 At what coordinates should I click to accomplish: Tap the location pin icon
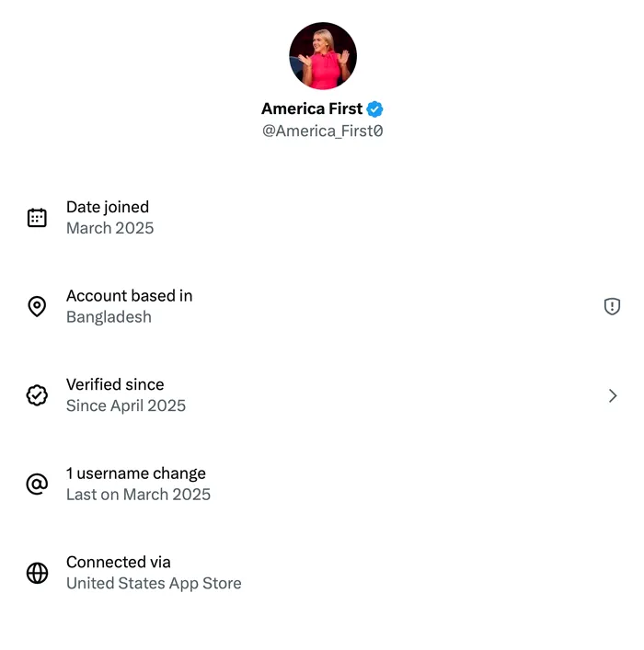pos(37,306)
